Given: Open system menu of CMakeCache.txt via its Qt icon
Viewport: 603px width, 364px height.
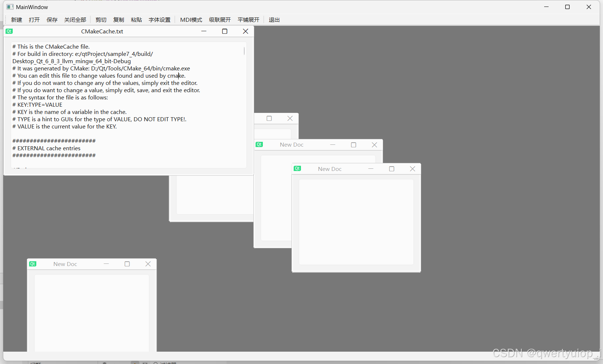Looking at the screenshot, I should 9,31.
